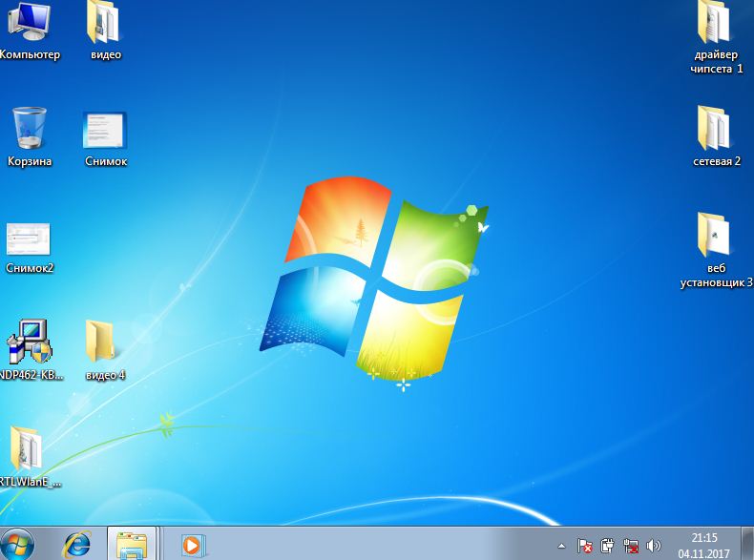Open the Корзина recycle bin
The height and width of the screenshot is (560, 754).
(x=30, y=129)
